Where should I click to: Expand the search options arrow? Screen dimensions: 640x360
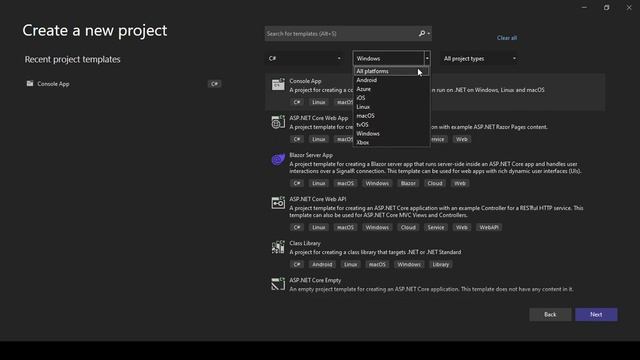(x=429, y=33)
